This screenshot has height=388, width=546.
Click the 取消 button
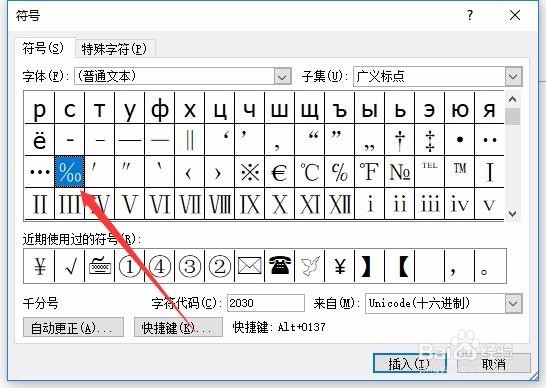coord(494,364)
